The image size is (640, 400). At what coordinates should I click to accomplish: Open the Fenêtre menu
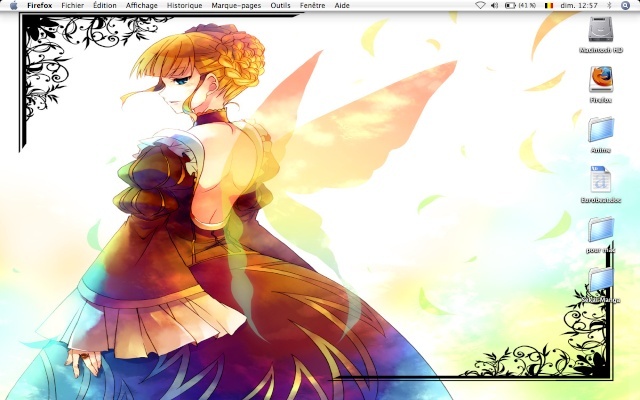313,5
